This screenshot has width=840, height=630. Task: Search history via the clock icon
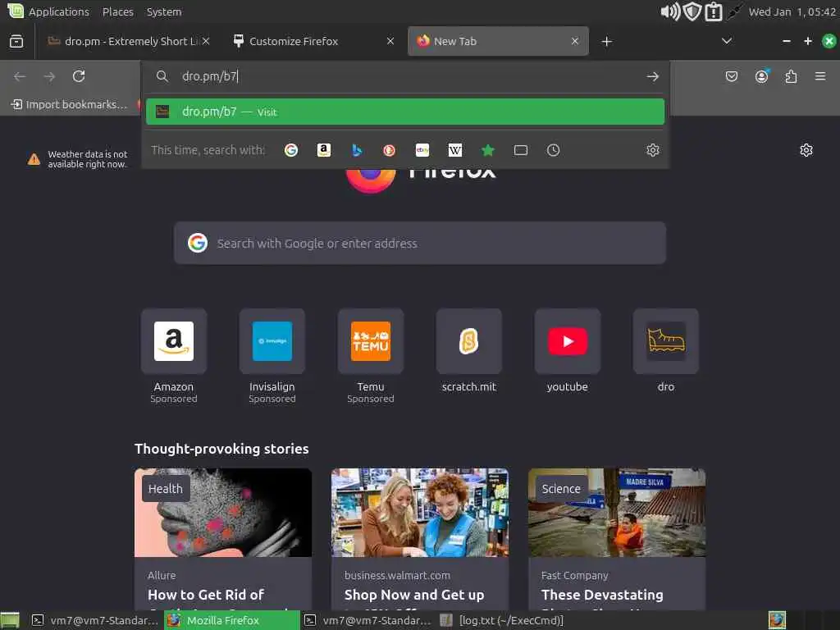(x=554, y=151)
